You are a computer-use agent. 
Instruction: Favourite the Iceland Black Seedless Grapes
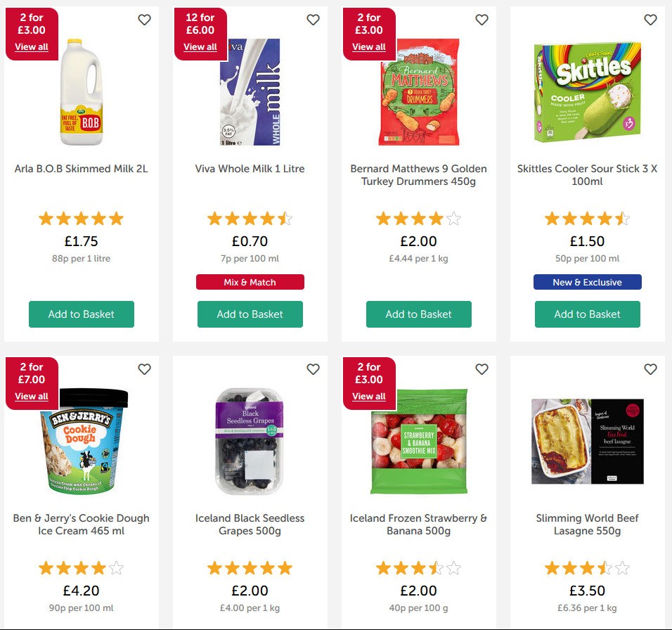coord(314,369)
